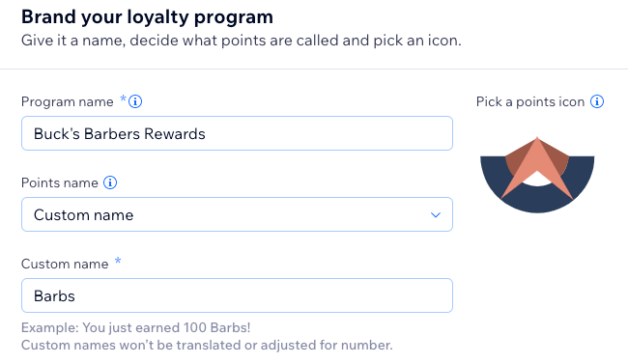Viewport: 628px width, 364px height.
Task: Click the Brand your loyalty program heading
Action: tap(147, 17)
